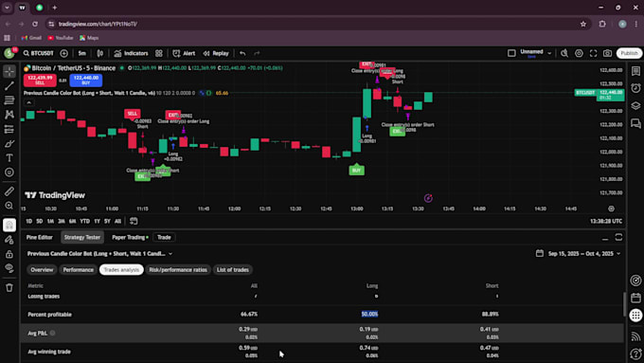Click the red SELL price button
The image size is (644, 363).
(x=40, y=80)
